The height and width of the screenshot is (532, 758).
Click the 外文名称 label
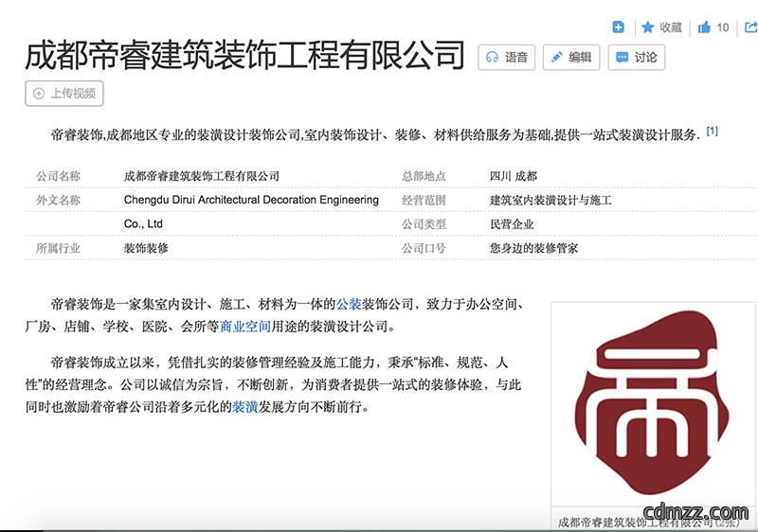[58, 200]
